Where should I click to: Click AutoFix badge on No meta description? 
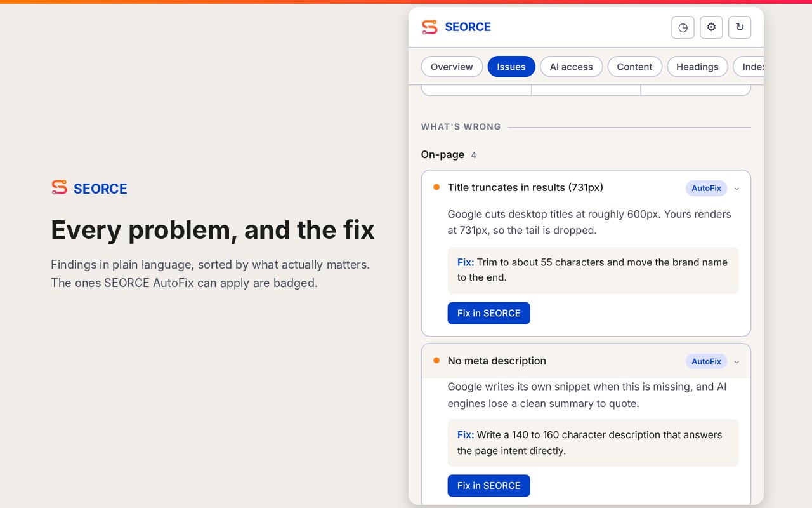tap(706, 361)
